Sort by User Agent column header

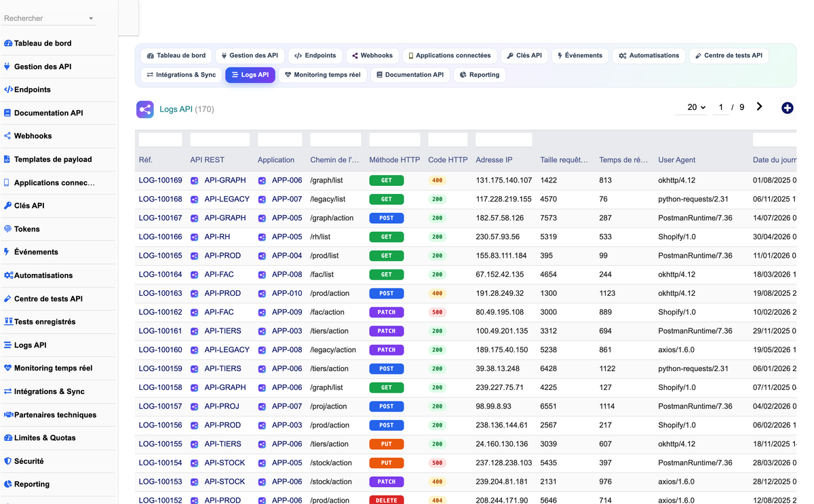tap(677, 160)
